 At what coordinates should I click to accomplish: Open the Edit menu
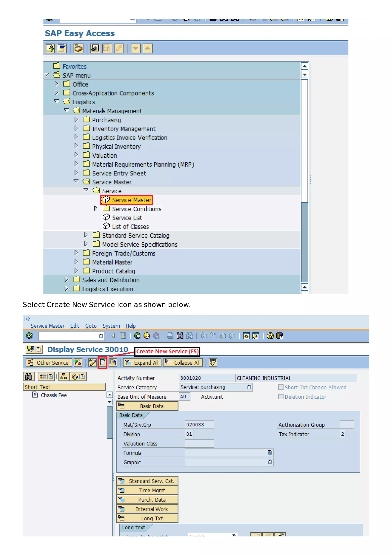75,326
